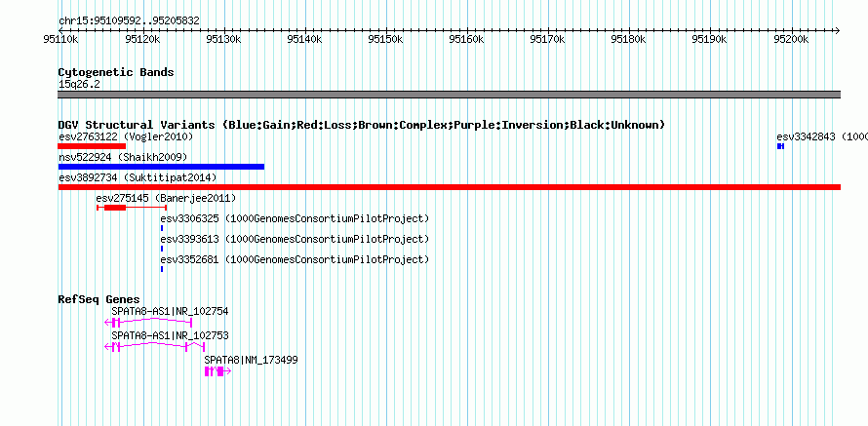Click the 95140k ruler tick label
Screen dimensions: 868x426
[x=305, y=39]
